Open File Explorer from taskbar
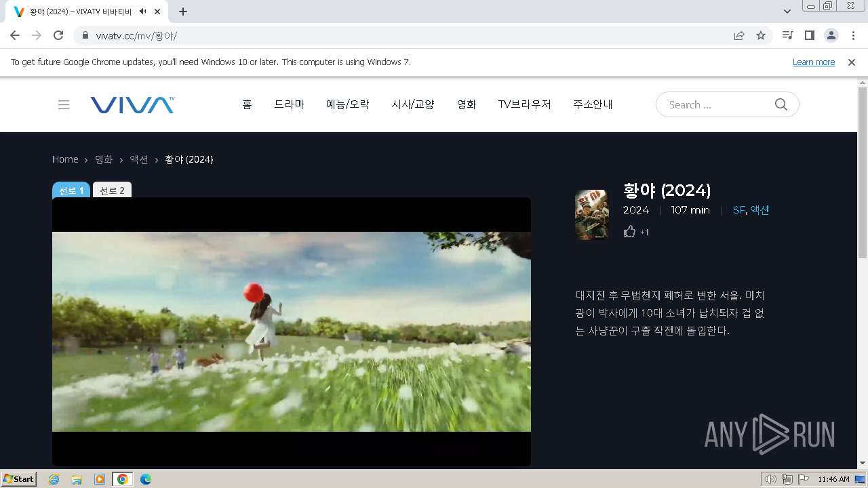868x488 pixels. 77,479
